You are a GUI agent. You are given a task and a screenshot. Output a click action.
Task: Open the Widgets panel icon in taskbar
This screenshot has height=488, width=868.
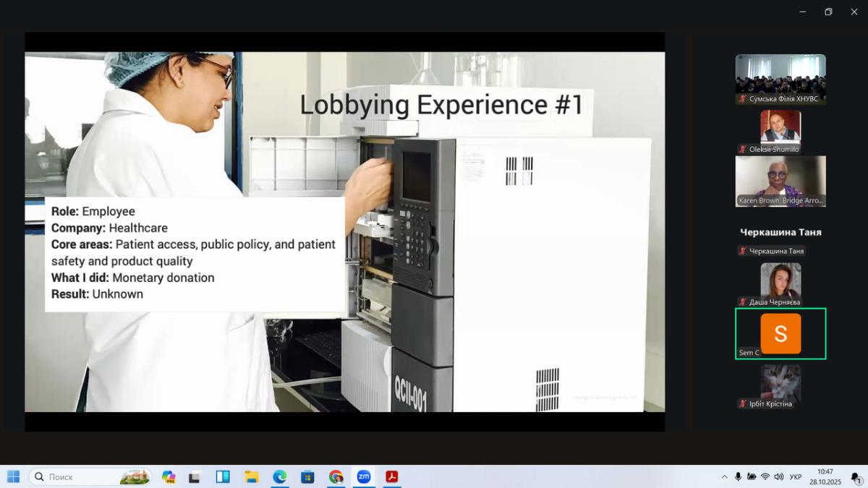[223, 476]
